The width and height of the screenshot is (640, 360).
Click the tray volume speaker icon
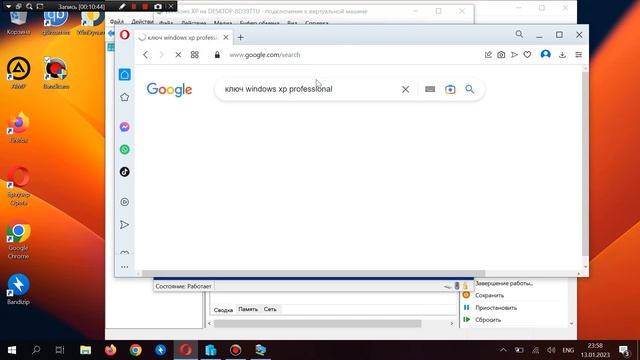click(551, 350)
